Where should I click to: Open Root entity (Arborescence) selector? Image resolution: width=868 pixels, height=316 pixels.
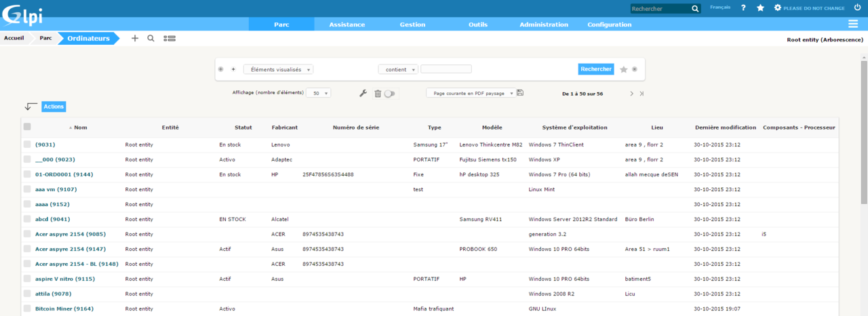[825, 40]
